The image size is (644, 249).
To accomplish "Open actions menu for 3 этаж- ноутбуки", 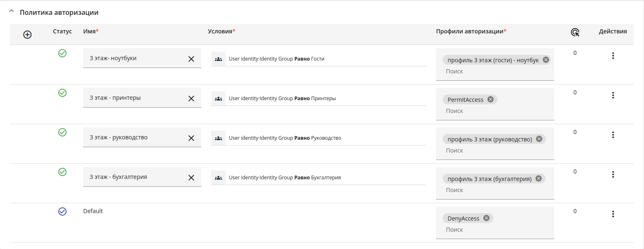I will click(613, 56).
